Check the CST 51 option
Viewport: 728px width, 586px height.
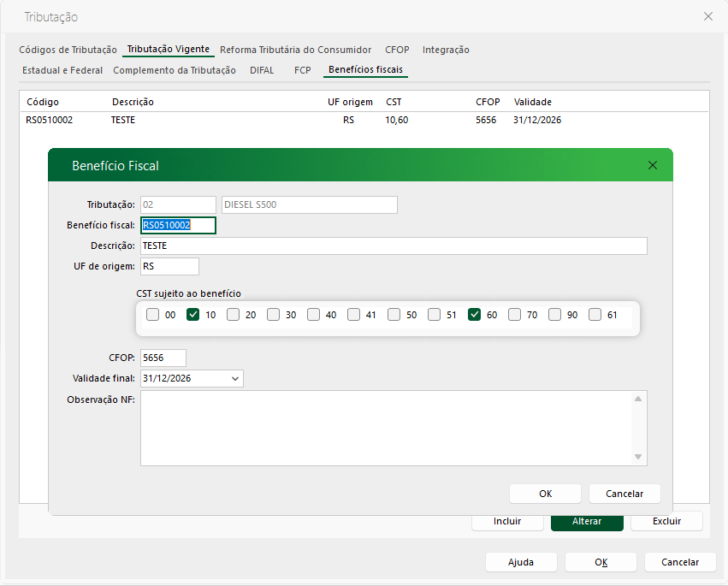pos(434,315)
